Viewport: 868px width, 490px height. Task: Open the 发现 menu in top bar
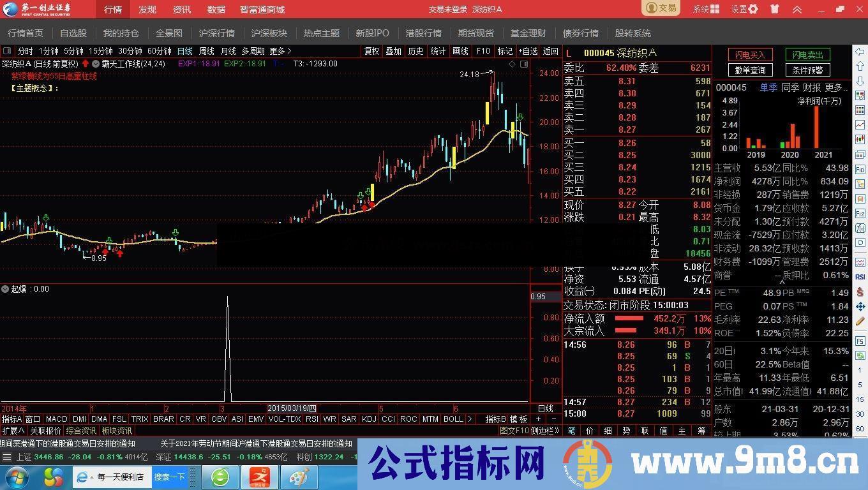tap(146, 9)
